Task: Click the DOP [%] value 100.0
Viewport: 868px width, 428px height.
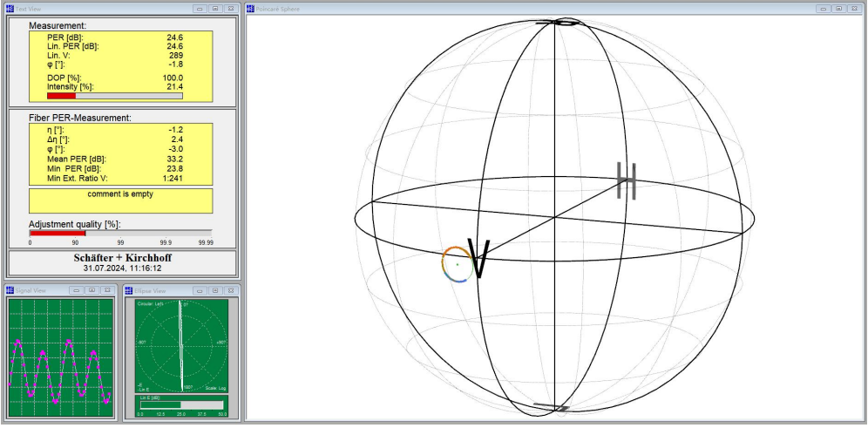Action: pyautogui.click(x=173, y=78)
